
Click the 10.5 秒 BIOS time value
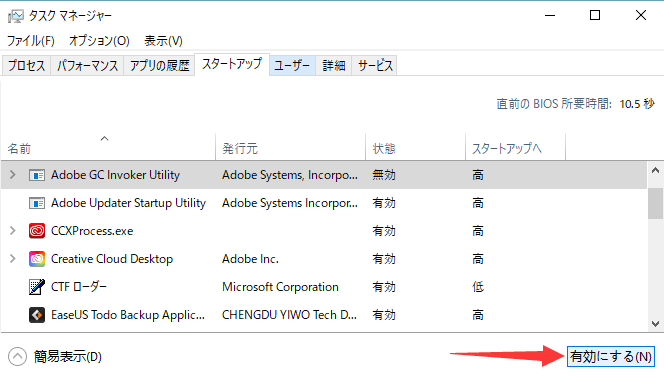click(637, 104)
